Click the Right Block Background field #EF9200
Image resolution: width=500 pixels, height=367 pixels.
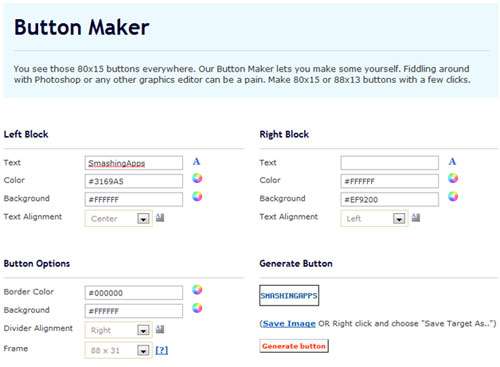click(x=389, y=199)
